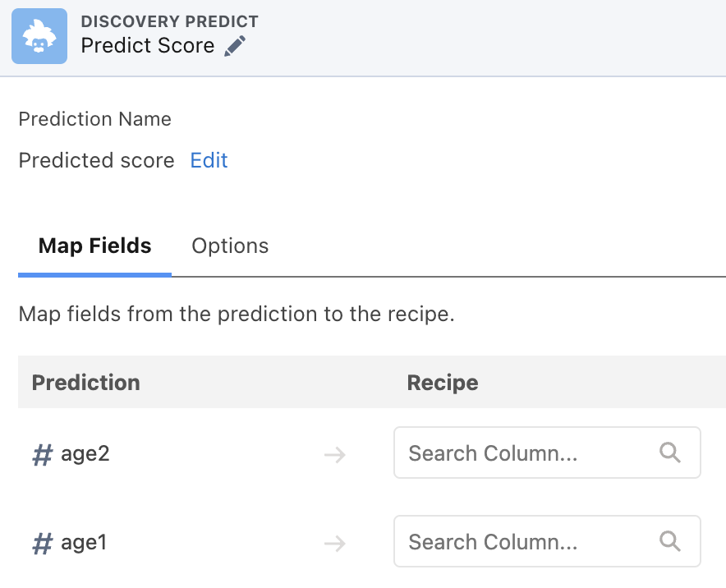Viewport: 726px width, 588px height.
Task: Click the magnifier icon in age2's search box
Action: pos(670,452)
